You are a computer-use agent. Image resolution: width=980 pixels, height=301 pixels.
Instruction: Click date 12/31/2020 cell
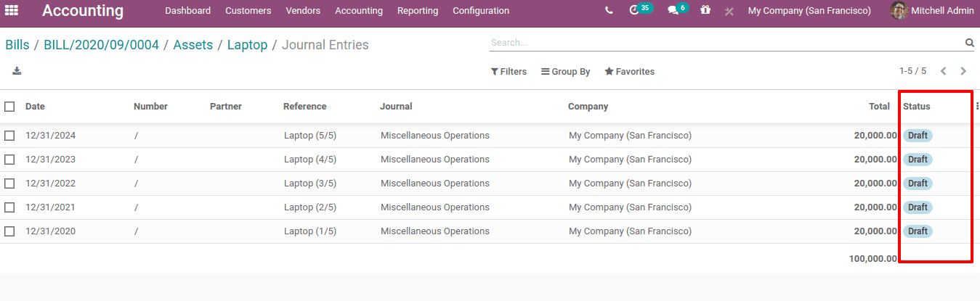tap(51, 231)
